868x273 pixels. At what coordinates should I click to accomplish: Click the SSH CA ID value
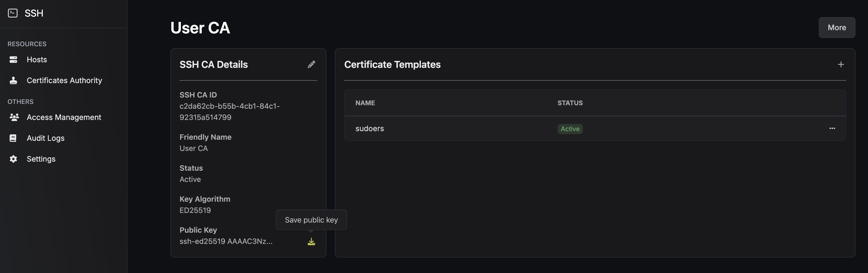coord(230,112)
